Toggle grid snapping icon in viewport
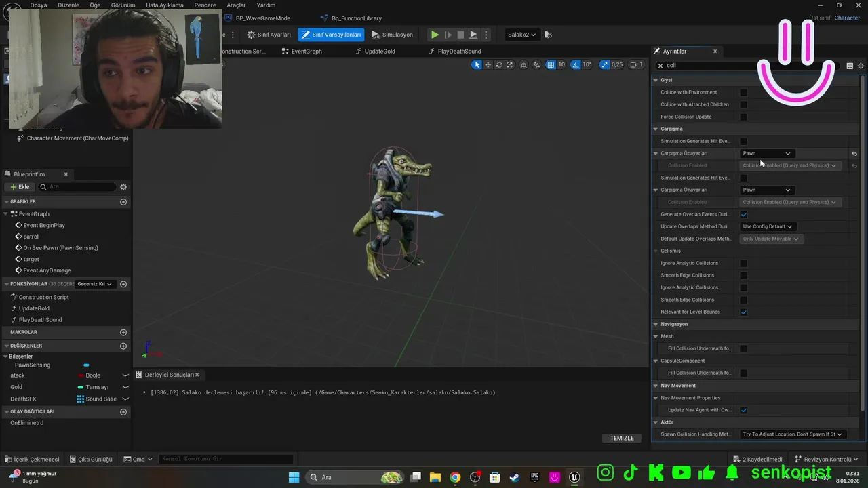 [x=551, y=65]
